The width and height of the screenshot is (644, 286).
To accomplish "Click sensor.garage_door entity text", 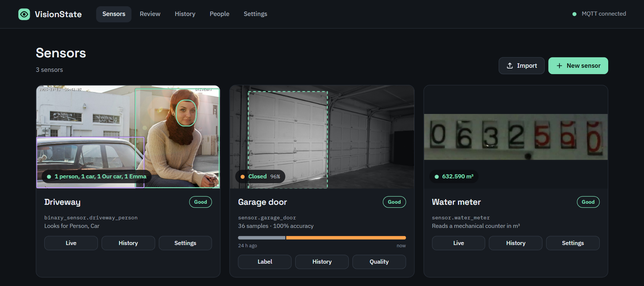I will [267, 218].
